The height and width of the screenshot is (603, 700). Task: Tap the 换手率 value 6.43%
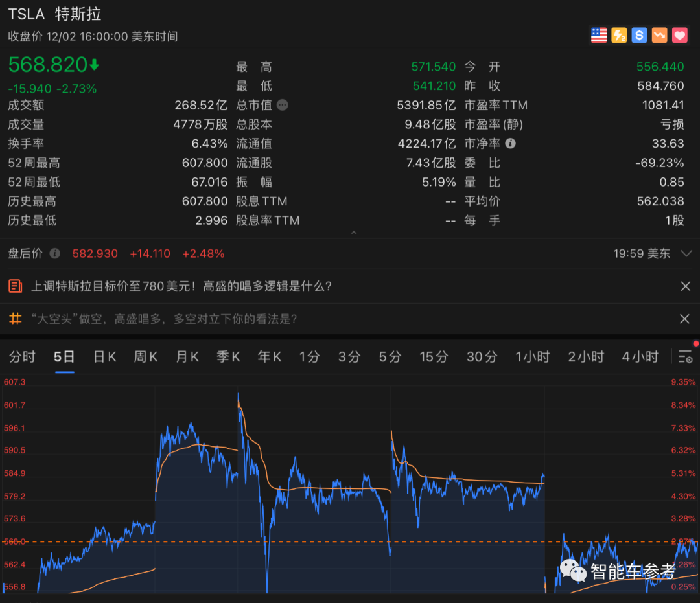209,144
